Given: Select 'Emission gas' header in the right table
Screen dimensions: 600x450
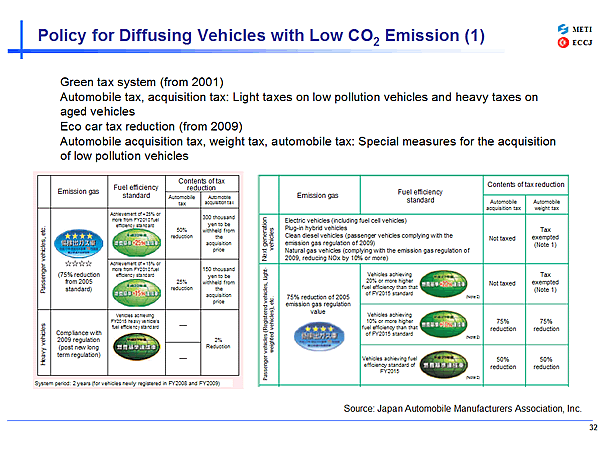Looking at the screenshot, I should click(318, 196).
